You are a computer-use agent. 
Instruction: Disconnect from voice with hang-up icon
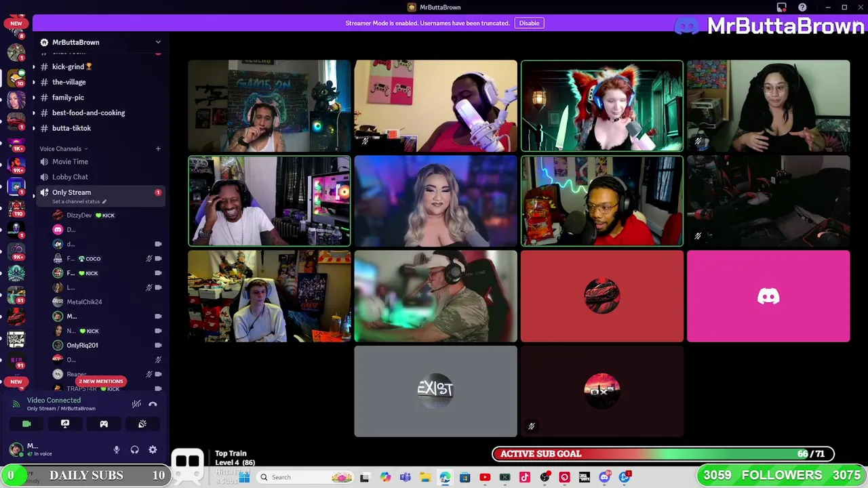(153, 404)
